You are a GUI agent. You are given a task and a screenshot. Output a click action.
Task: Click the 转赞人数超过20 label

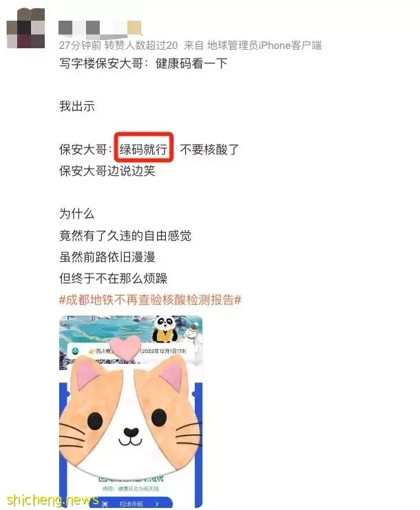point(141,45)
